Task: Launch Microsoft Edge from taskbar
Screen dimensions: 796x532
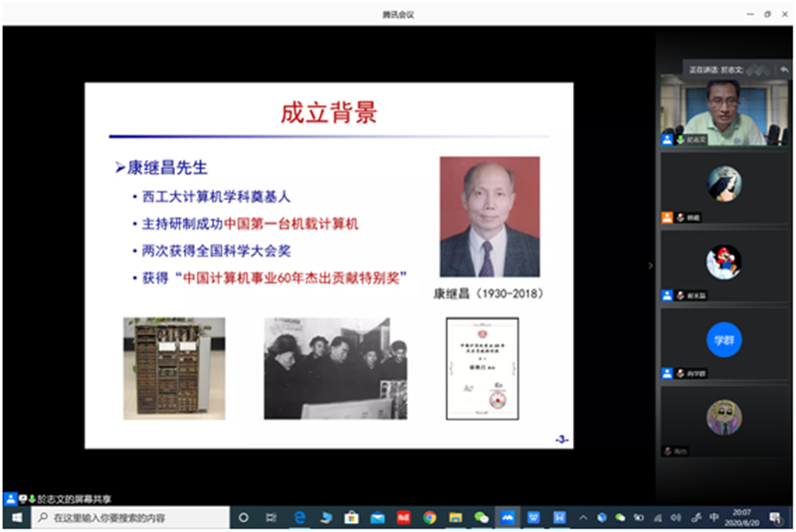Action: [x=298, y=517]
